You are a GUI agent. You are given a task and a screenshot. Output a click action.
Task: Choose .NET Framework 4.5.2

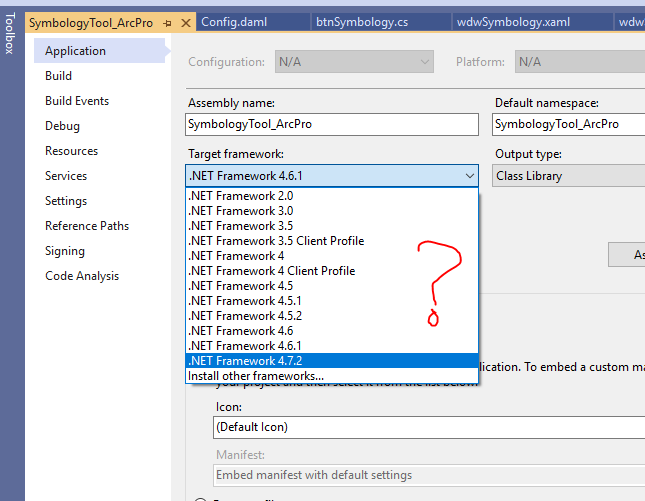332,316
